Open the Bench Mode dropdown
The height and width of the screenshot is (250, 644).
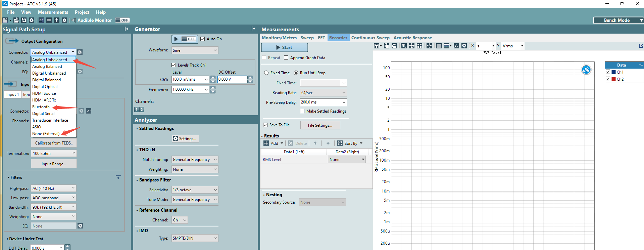[618, 20]
